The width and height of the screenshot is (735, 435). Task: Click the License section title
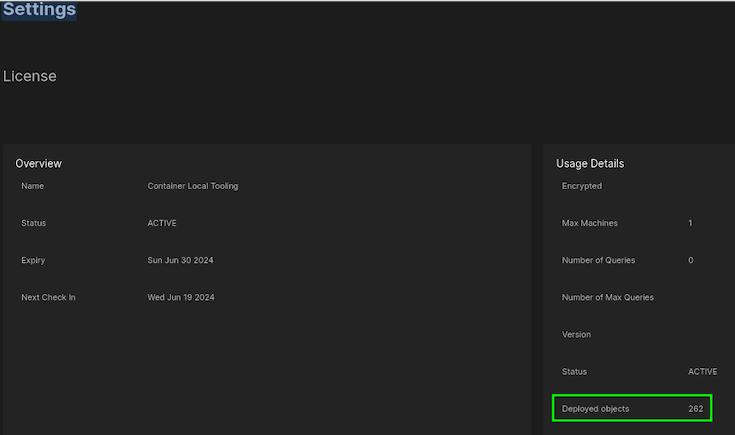pyautogui.click(x=30, y=76)
